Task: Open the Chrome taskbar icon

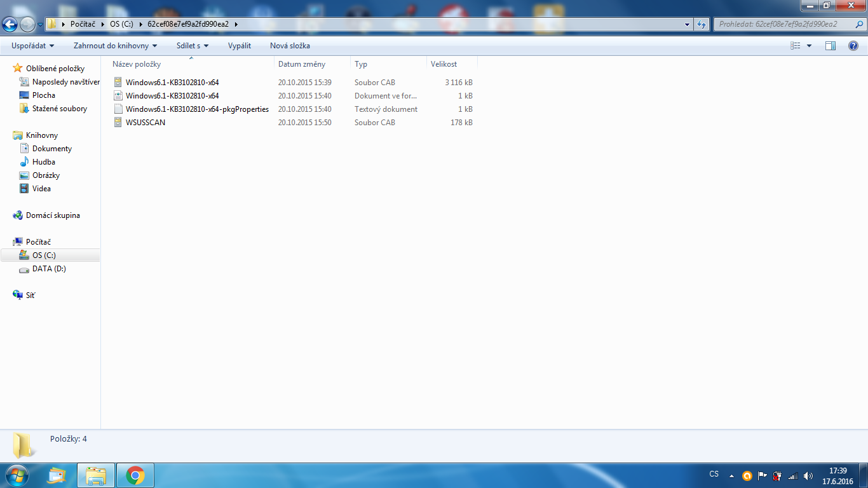Action: (x=135, y=475)
